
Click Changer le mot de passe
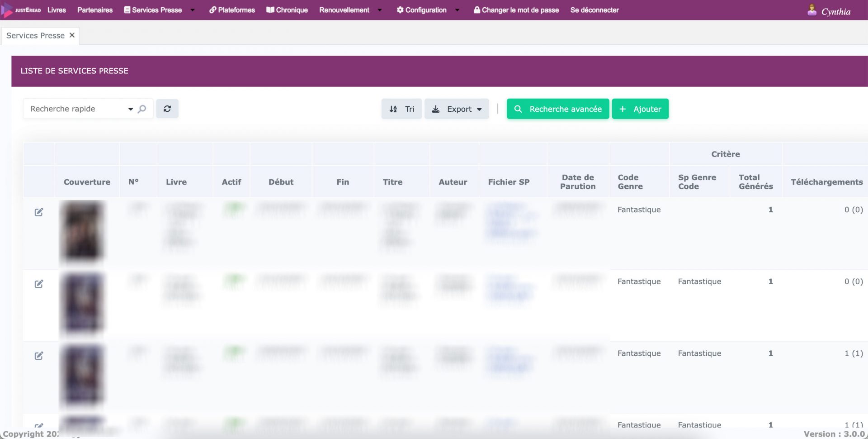pos(516,10)
